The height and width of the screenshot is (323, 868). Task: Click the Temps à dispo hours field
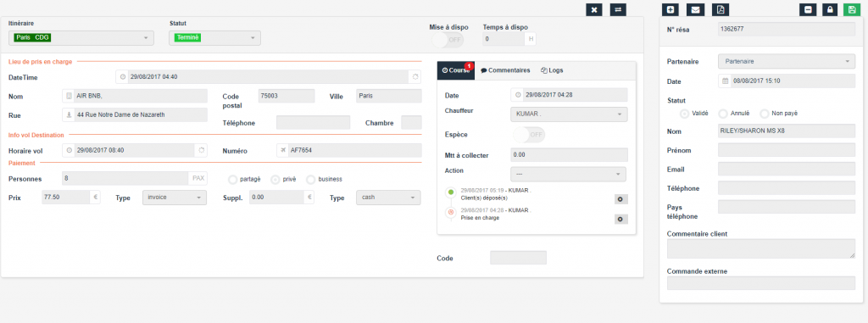(x=504, y=39)
